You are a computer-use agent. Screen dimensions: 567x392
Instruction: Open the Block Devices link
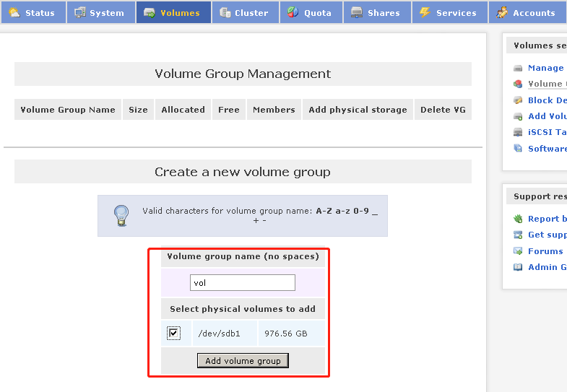[547, 100]
